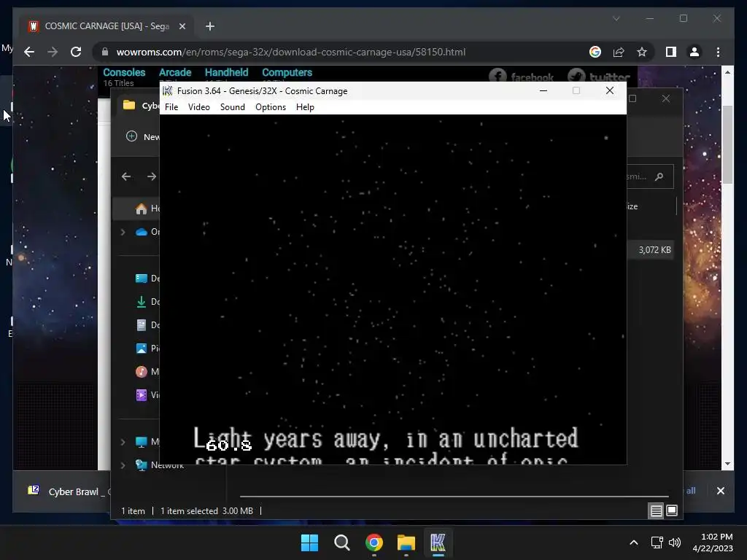Go forward in Chrome browser
This screenshot has height=560, width=747.
[x=53, y=52]
